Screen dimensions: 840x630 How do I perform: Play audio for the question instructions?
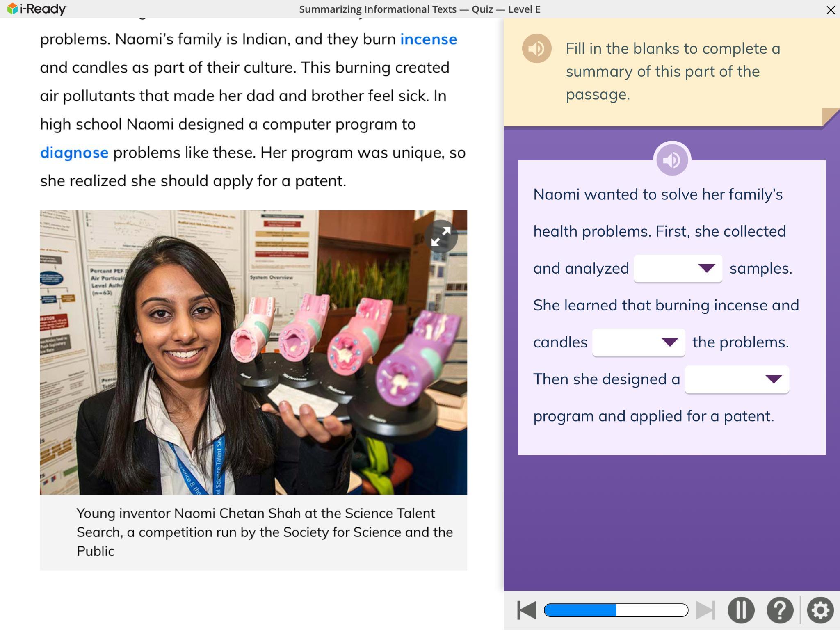[x=536, y=48]
